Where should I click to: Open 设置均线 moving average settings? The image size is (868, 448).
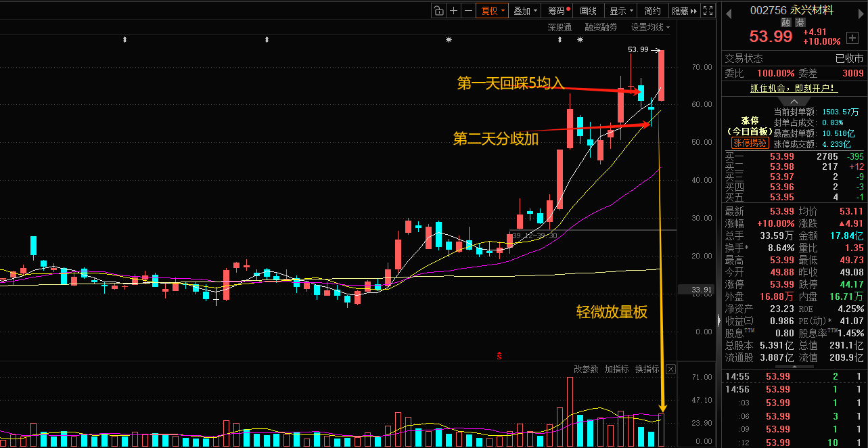(x=650, y=27)
